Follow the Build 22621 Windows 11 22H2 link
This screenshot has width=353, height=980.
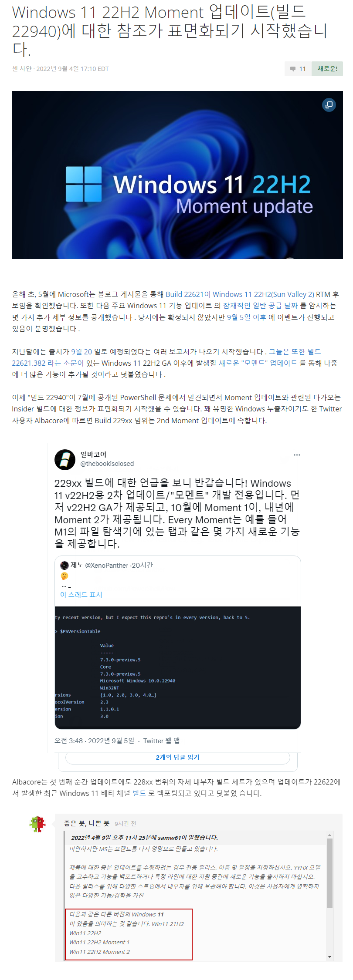tap(240, 294)
